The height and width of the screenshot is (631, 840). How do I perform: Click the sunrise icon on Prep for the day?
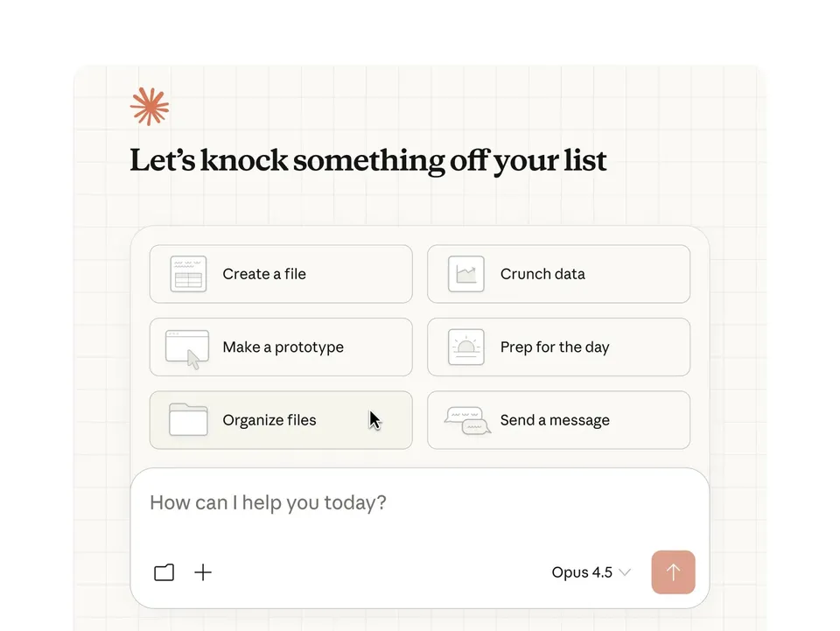pyautogui.click(x=465, y=347)
